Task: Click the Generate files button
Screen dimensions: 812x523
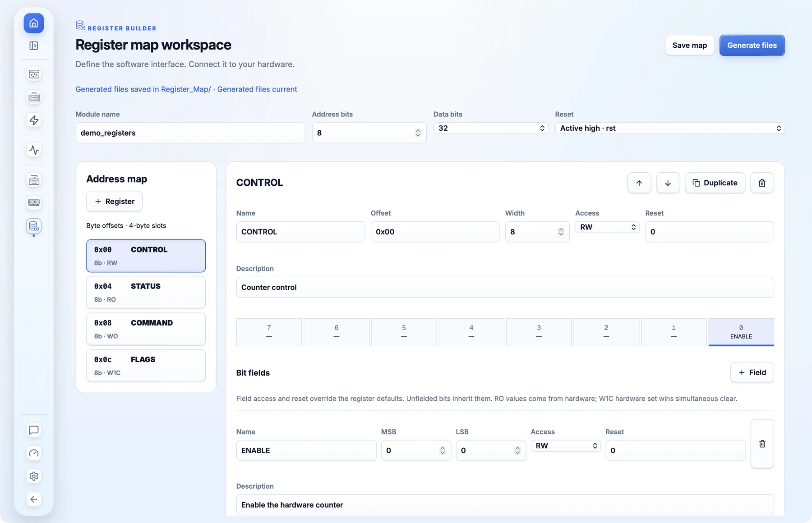Action: click(752, 45)
